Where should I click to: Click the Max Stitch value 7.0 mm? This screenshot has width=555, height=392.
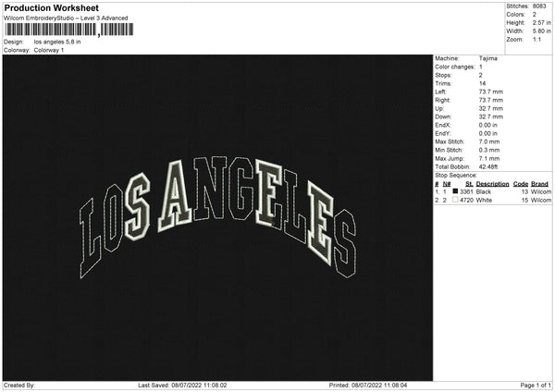[489, 141]
